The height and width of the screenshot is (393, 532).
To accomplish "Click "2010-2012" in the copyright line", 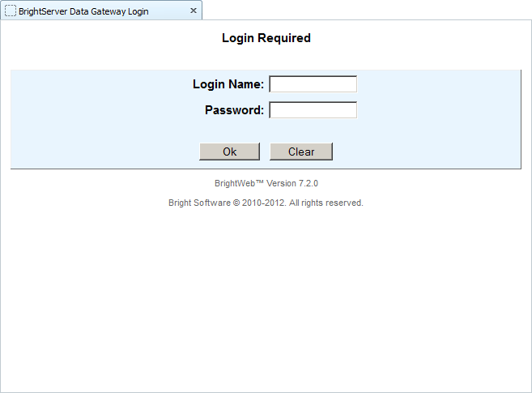I will pyautogui.click(x=263, y=203).
